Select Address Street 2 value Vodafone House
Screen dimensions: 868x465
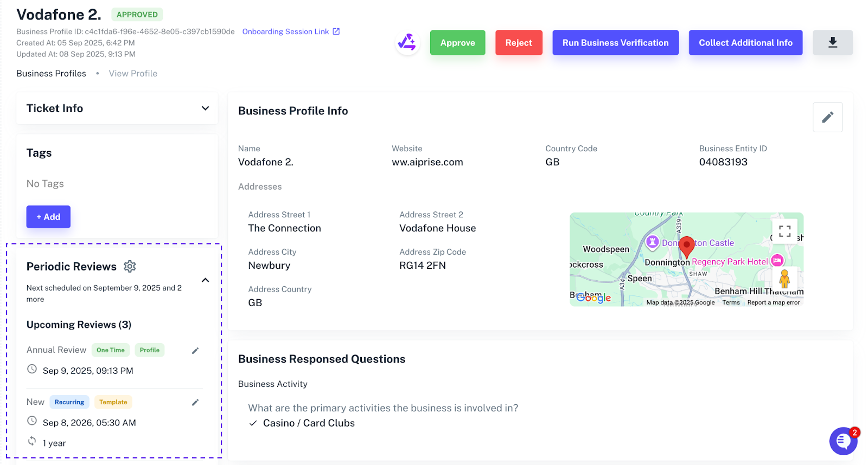pos(438,228)
